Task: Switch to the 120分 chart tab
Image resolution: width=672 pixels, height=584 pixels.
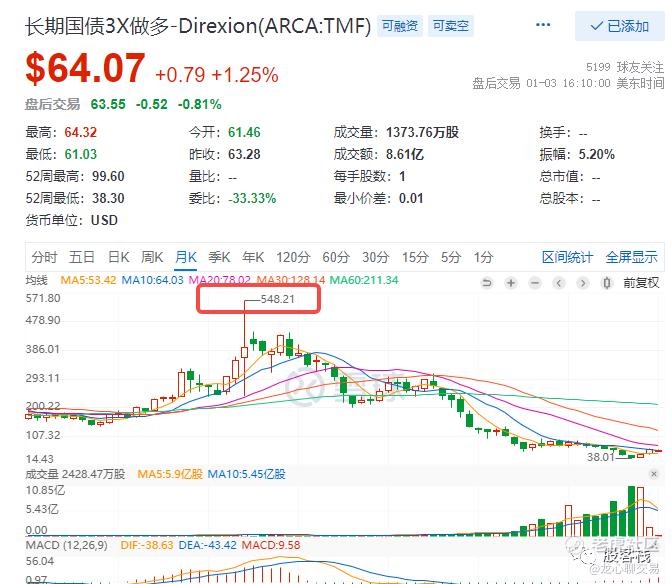Action: click(293, 257)
